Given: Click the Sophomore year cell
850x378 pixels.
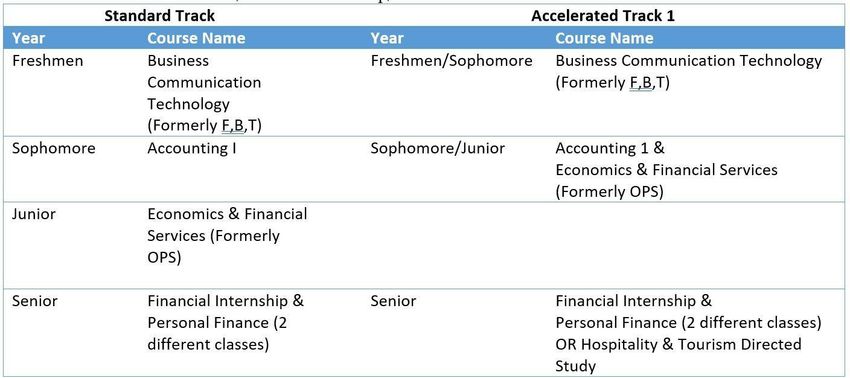Looking at the screenshot, I should pyautogui.click(x=54, y=148).
